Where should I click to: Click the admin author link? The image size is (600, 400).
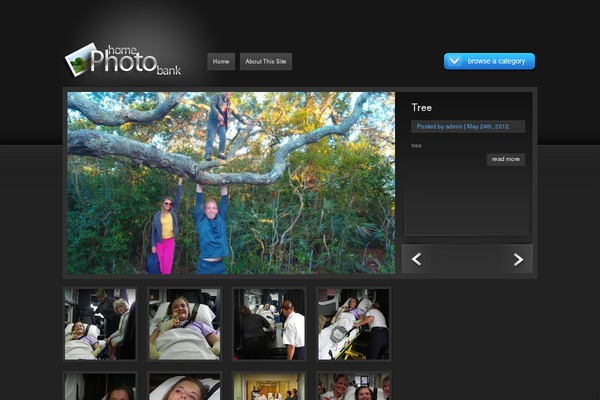click(454, 126)
